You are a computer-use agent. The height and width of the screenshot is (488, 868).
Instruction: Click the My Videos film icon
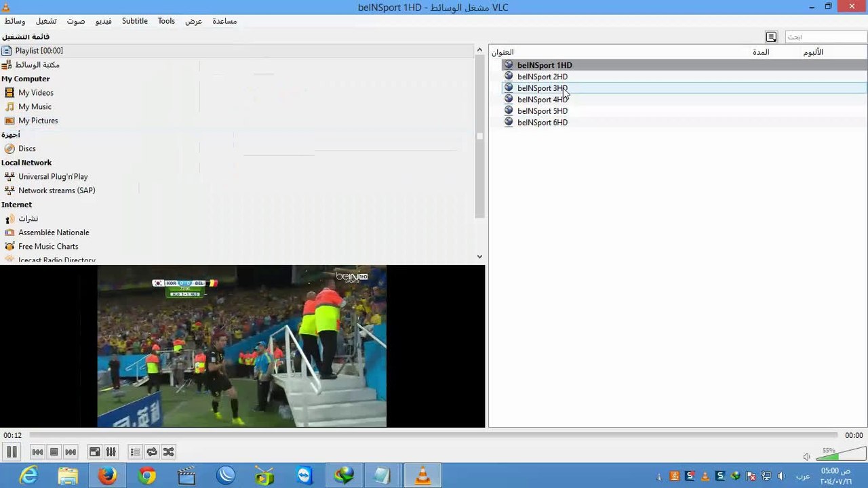point(9,93)
